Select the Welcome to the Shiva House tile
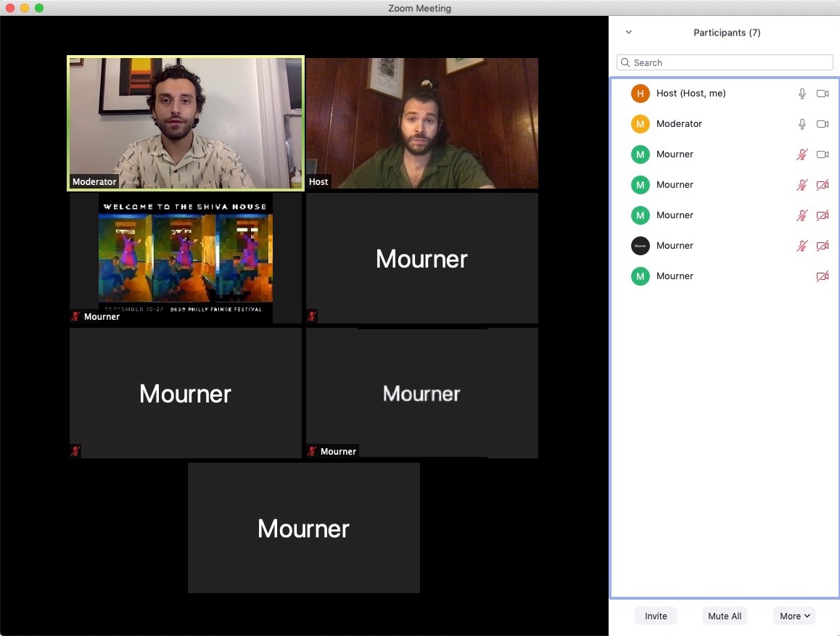The width and height of the screenshot is (840, 636). (186, 258)
